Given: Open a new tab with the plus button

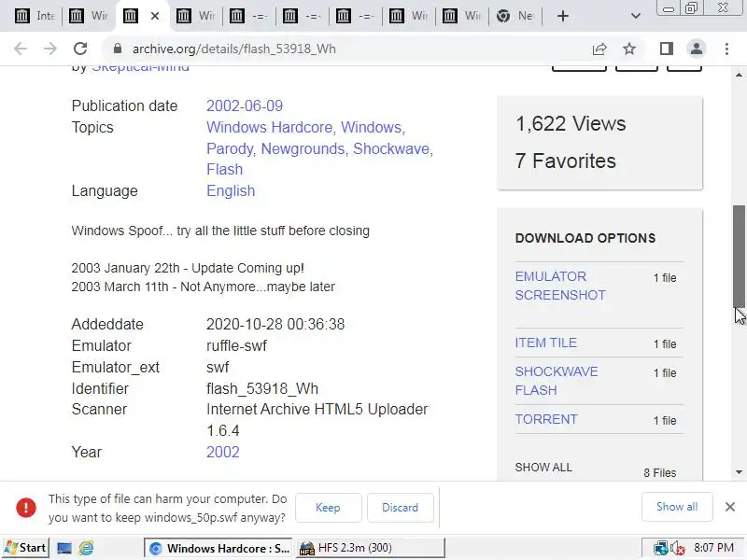Looking at the screenshot, I should 563,16.
